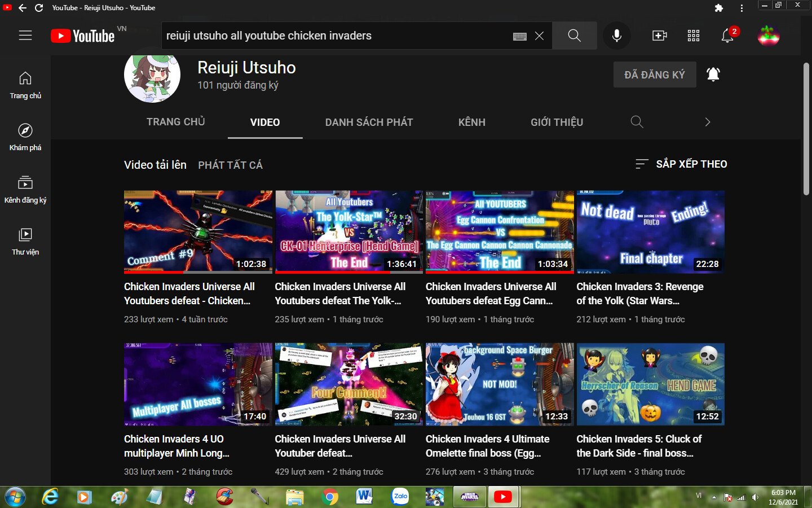
Task: Expand more channel tabs with right chevron
Action: click(708, 122)
